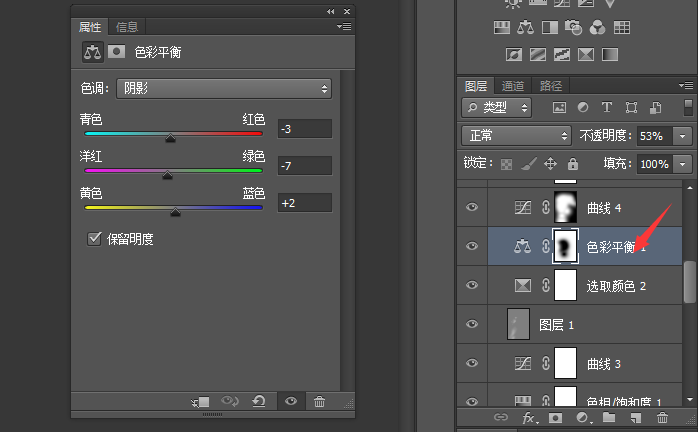Switch to the 信息 tab
The height and width of the screenshot is (432, 698).
click(x=127, y=27)
